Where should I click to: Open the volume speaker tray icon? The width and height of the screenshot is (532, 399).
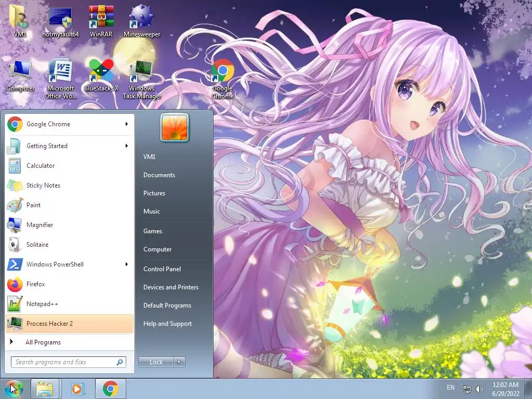479,389
